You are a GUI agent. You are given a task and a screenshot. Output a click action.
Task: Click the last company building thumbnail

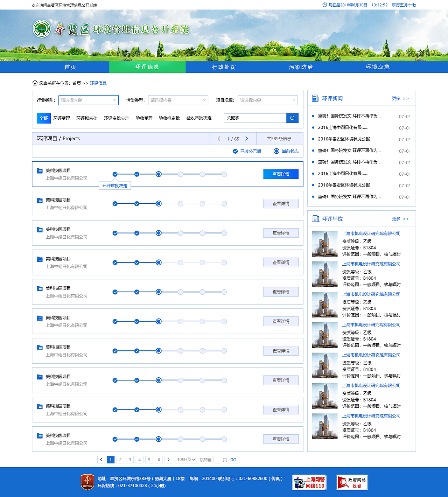coord(325,426)
